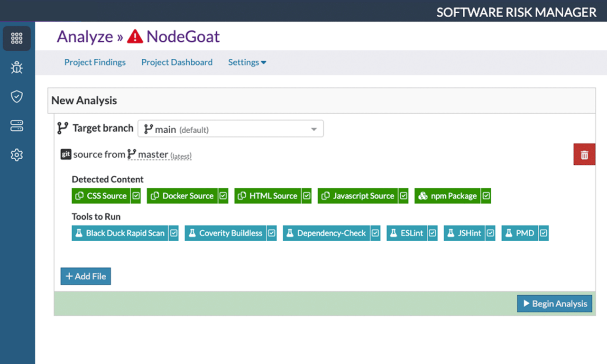
Task: Click the git source icon
Action: (x=66, y=155)
